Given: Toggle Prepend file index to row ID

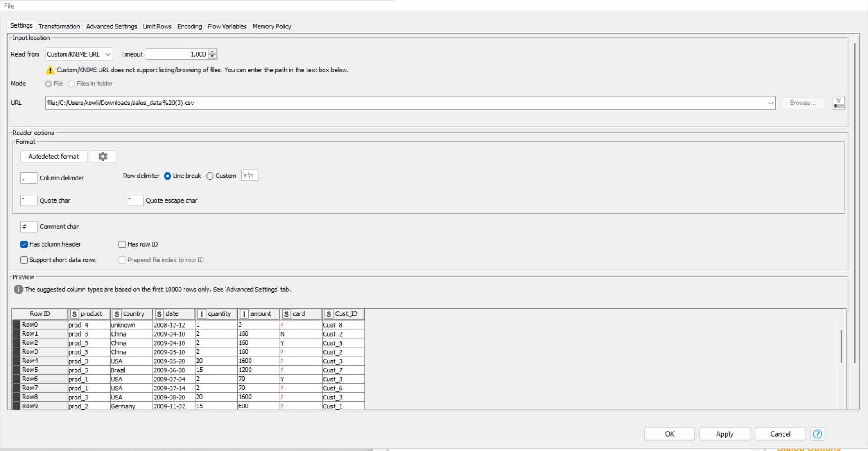Looking at the screenshot, I should [x=122, y=260].
